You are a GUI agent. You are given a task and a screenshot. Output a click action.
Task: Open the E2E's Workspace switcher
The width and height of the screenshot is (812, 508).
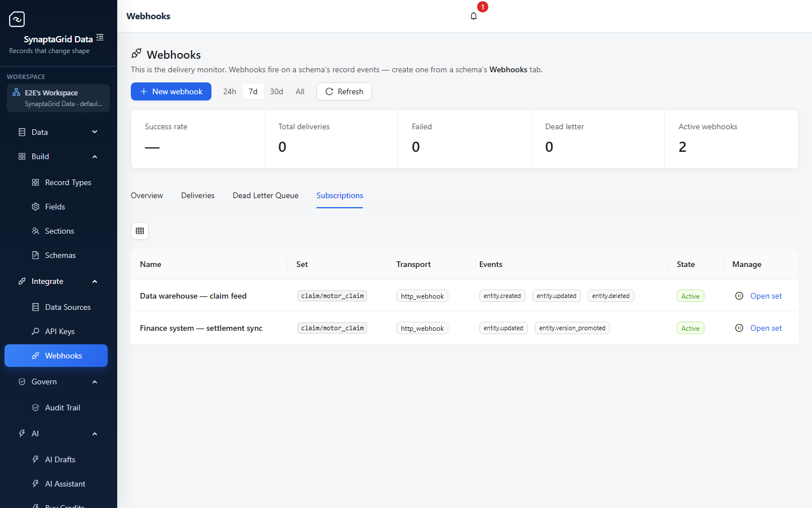coord(58,98)
